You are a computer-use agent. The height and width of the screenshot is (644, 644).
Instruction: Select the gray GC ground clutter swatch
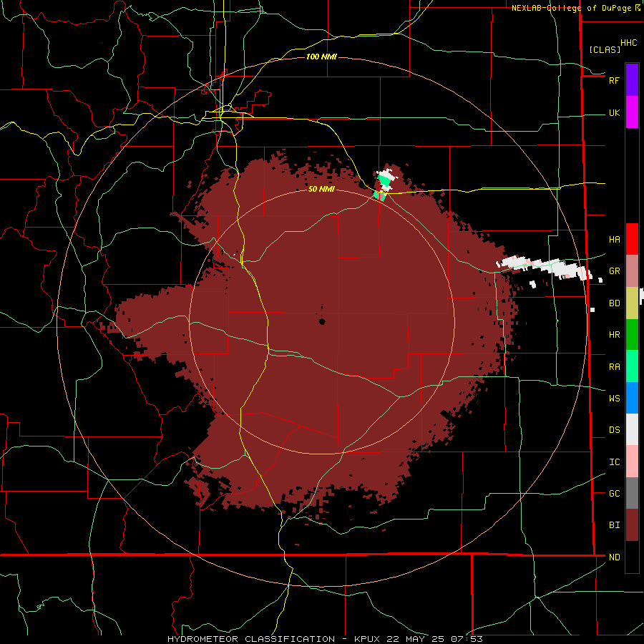point(632,493)
